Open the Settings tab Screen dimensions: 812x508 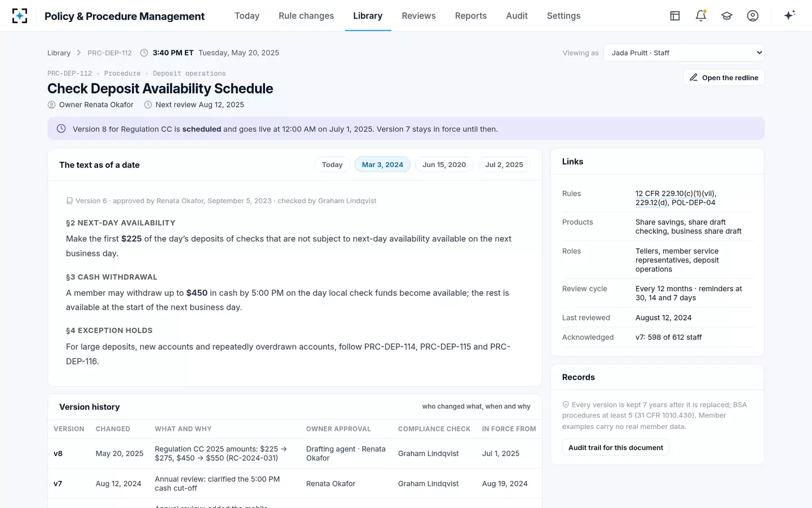[563, 16]
